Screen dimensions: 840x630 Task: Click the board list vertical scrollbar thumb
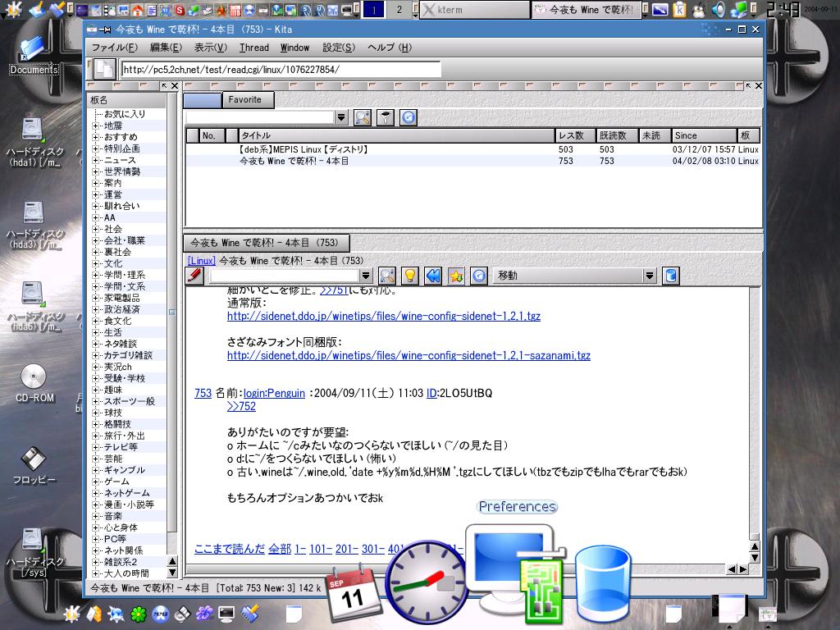tap(172, 312)
